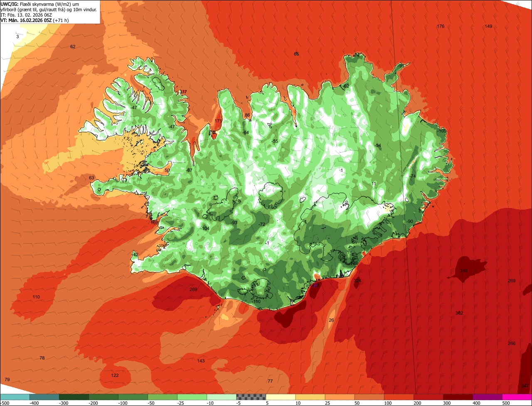Click the map value 3 in the top-left sea

coord(17,37)
